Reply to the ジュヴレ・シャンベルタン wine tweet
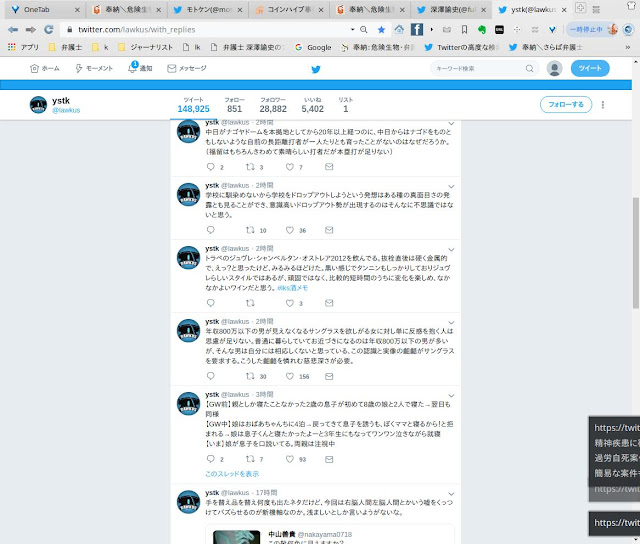Viewport: 640px width, 544px height. pos(211,303)
